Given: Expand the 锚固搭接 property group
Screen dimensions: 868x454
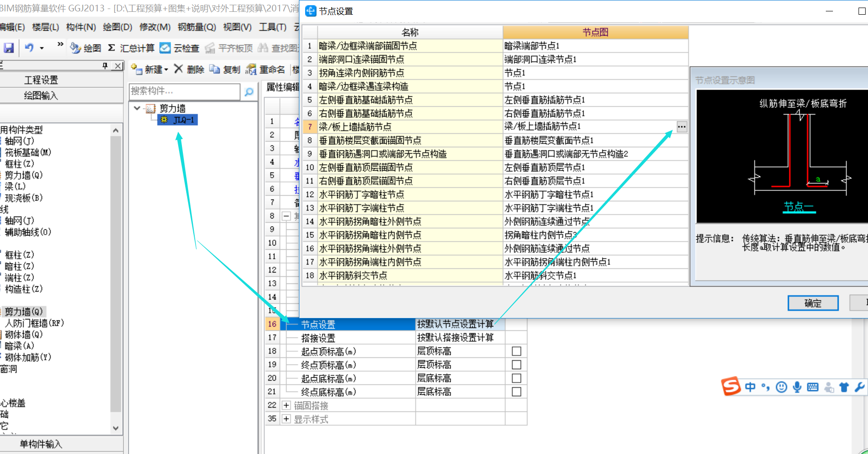Looking at the screenshot, I should [286, 405].
